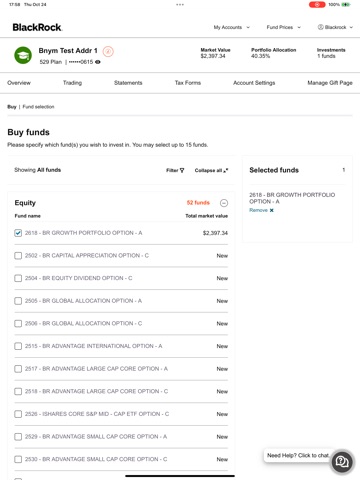The height and width of the screenshot is (480, 360).
Task: Click the Portfolio Allocation 40.35% value
Action: point(260,56)
